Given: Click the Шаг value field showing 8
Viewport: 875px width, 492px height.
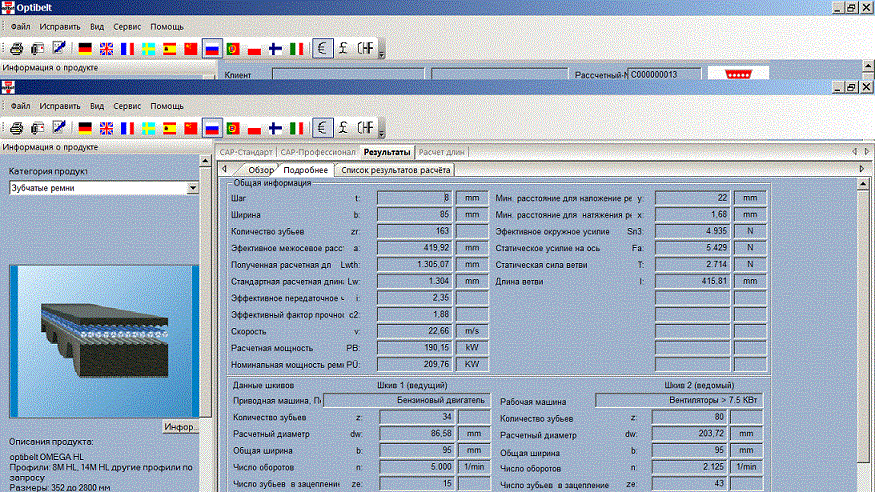Looking at the screenshot, I should pyautogui.click(x=415, y=198).
